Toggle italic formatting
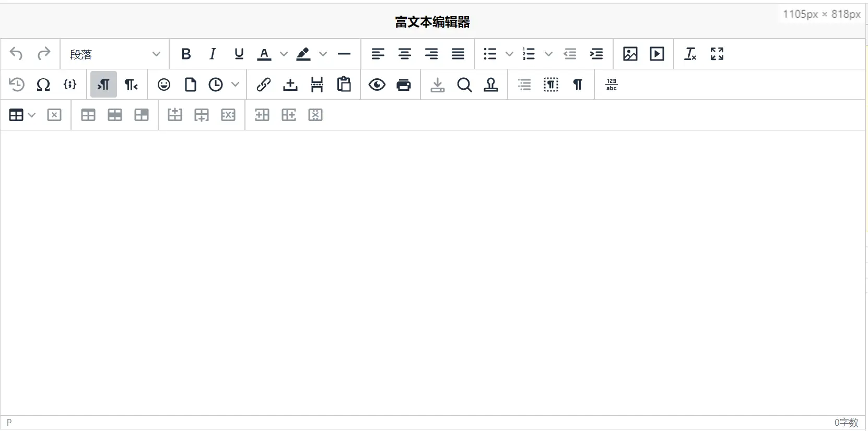 [213, 54]
